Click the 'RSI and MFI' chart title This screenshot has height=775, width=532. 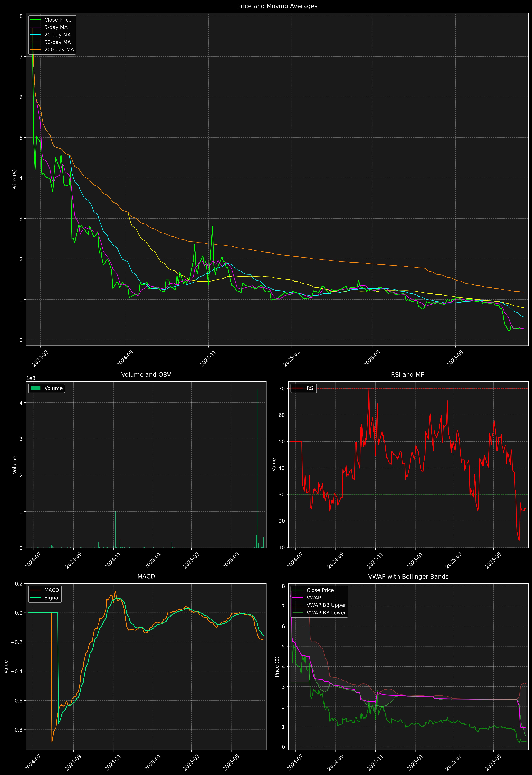(408, 374)
